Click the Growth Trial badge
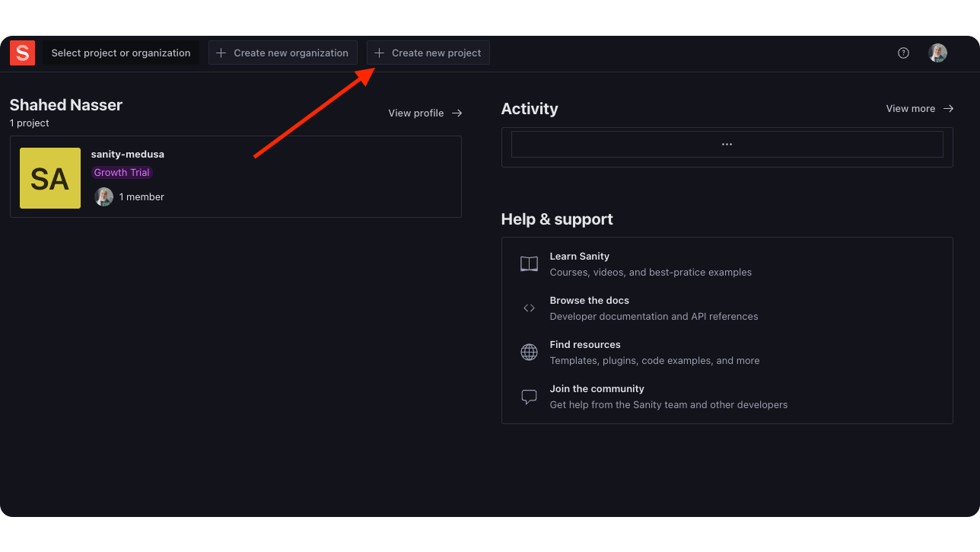Image resolution: width=980 pixels, height=552 pixels. pos(122,172)
